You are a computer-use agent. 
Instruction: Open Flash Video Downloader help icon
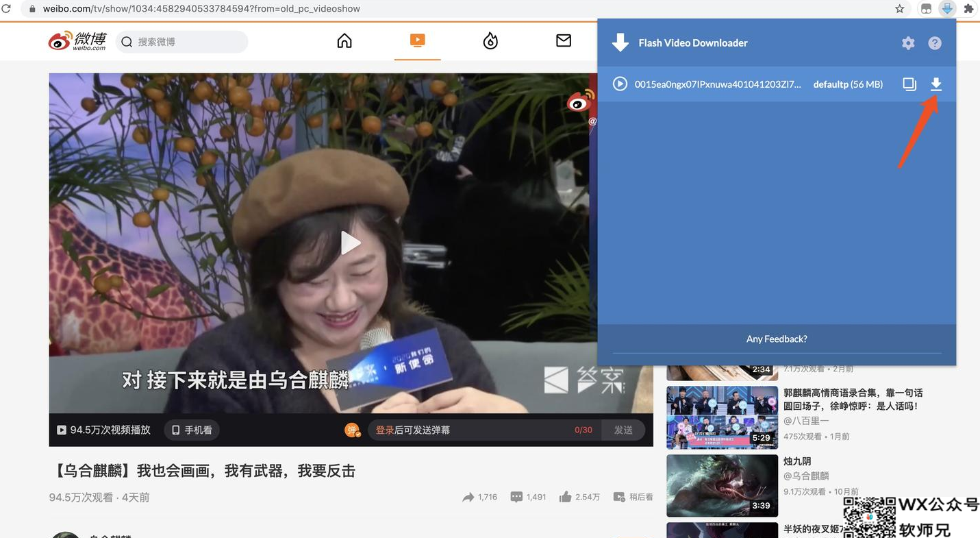click(x=935, y=43)
